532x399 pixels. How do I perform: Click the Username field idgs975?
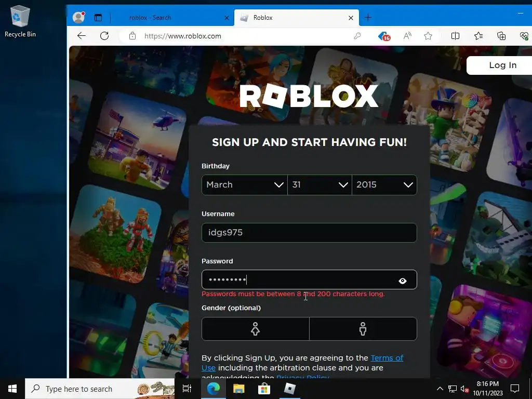pyautogui.click(x=309, y=233)
